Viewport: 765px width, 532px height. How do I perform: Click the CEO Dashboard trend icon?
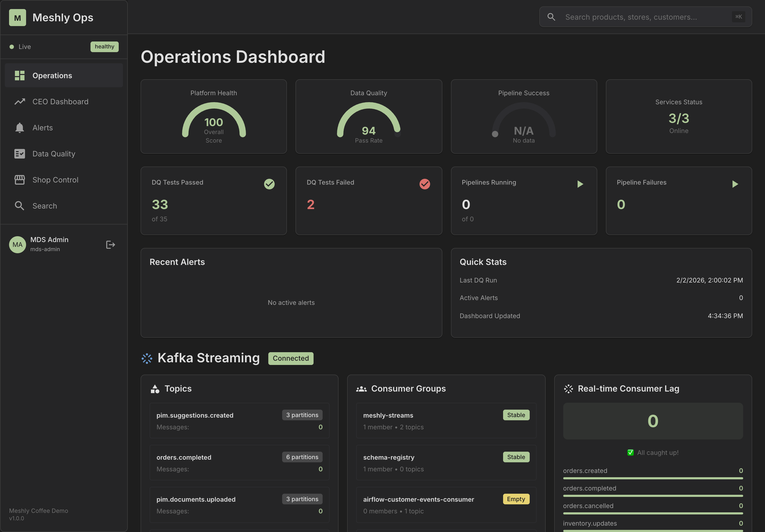(20, 102)
